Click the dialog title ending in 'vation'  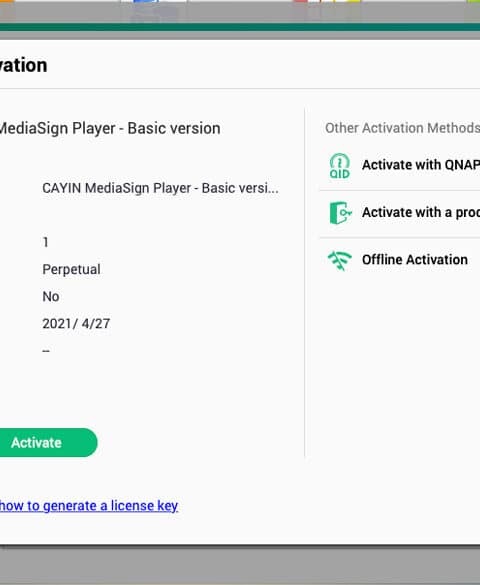[23, 66]
